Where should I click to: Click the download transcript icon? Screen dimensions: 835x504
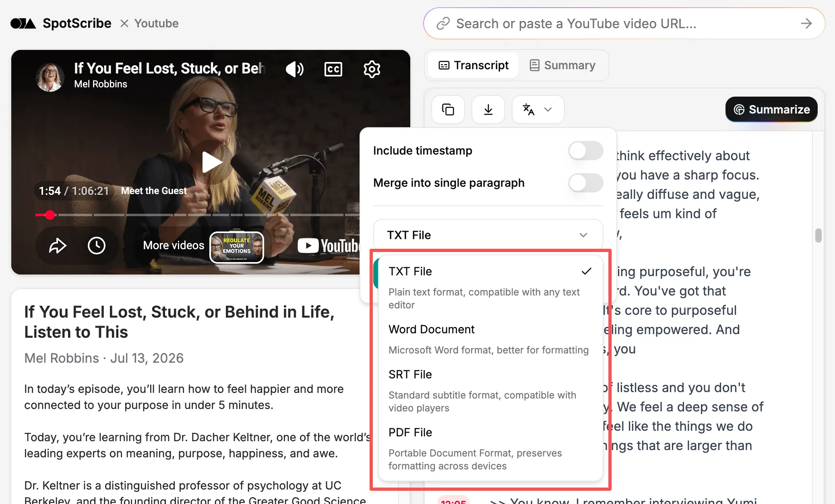pyautogui.click(x=488, y=109)
